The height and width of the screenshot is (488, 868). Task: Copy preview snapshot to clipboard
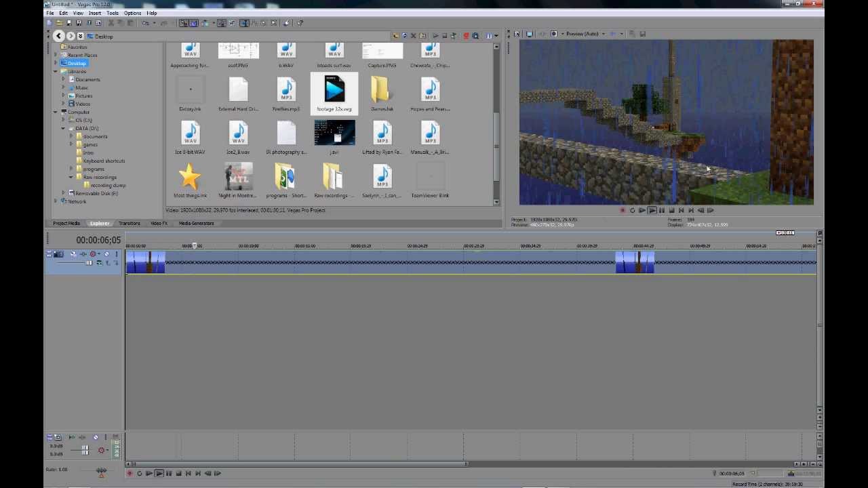tap(632, 34)
